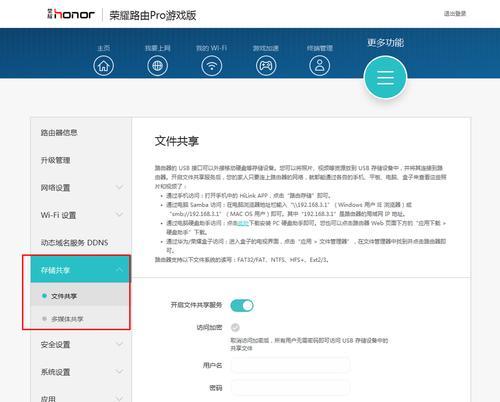
Task: Open the terminal management person icon
Action: pyautogui.click(x=320, y=66)
